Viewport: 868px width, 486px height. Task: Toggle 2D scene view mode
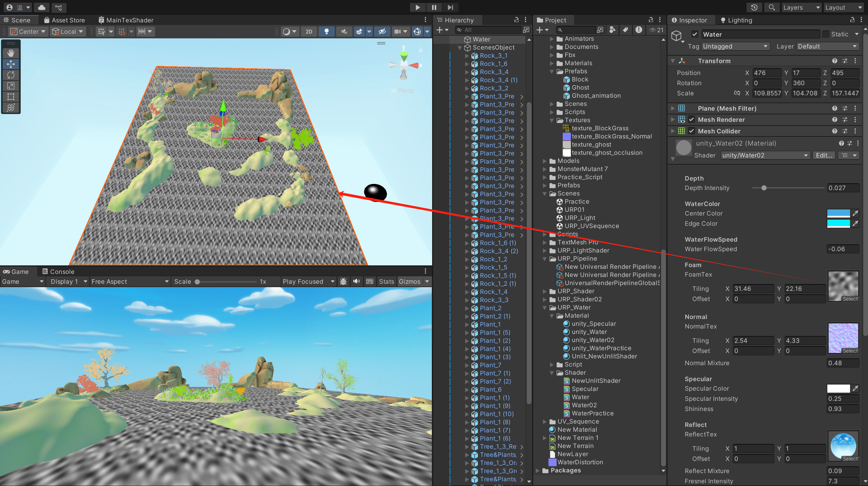(x=309, y=32)
